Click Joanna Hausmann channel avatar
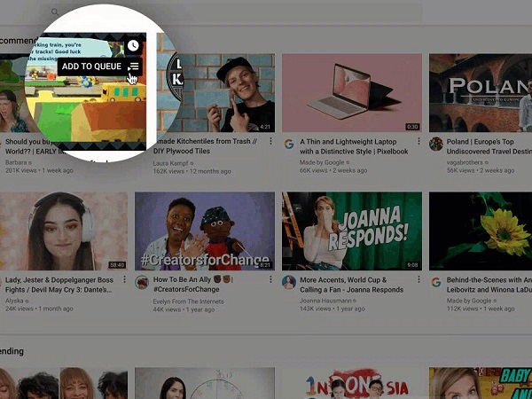The image size is (532, 399). [x=289, y=282]
